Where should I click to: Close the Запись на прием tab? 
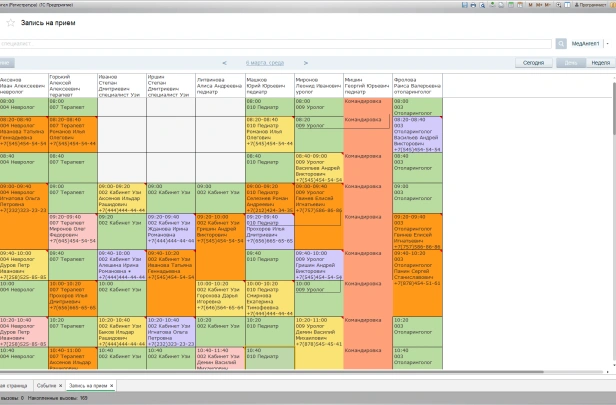click(111, 385)
